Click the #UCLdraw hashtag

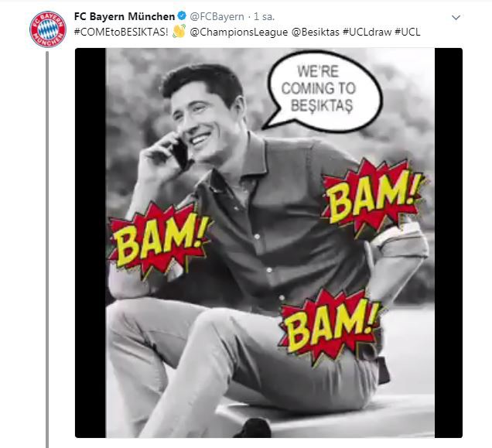[x=365, y=32]
